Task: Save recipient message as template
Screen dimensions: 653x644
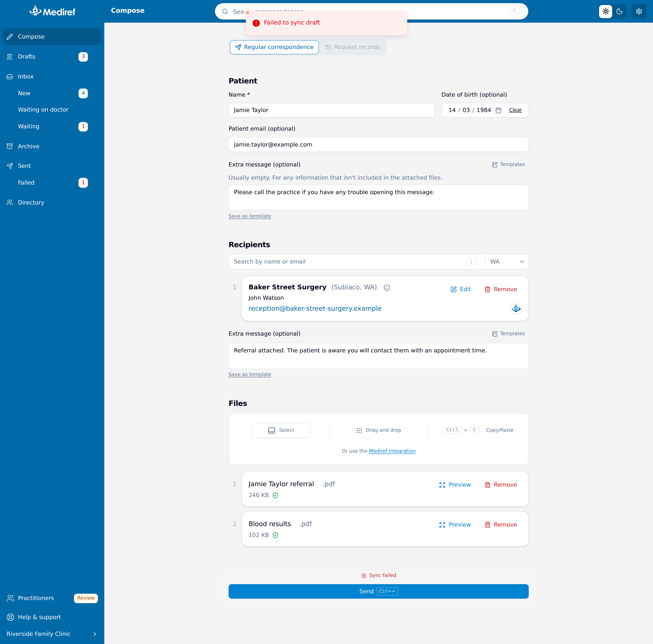Action: coord(249,375)
